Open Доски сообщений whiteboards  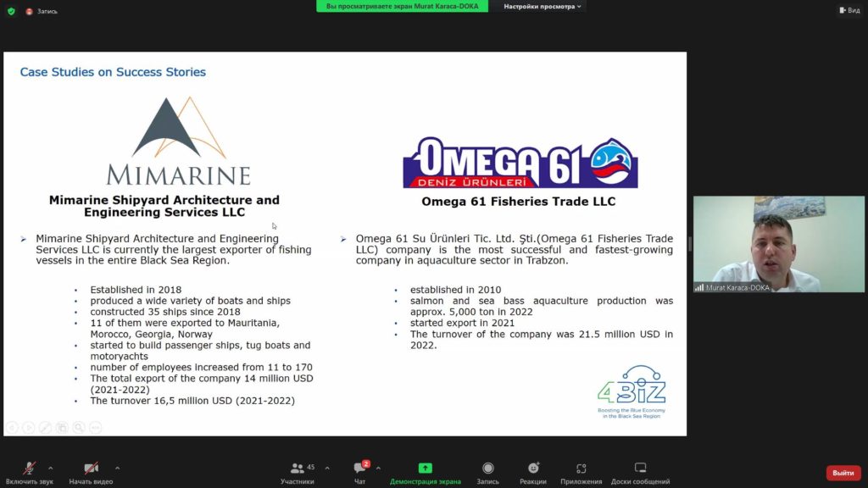pos(640,471)
